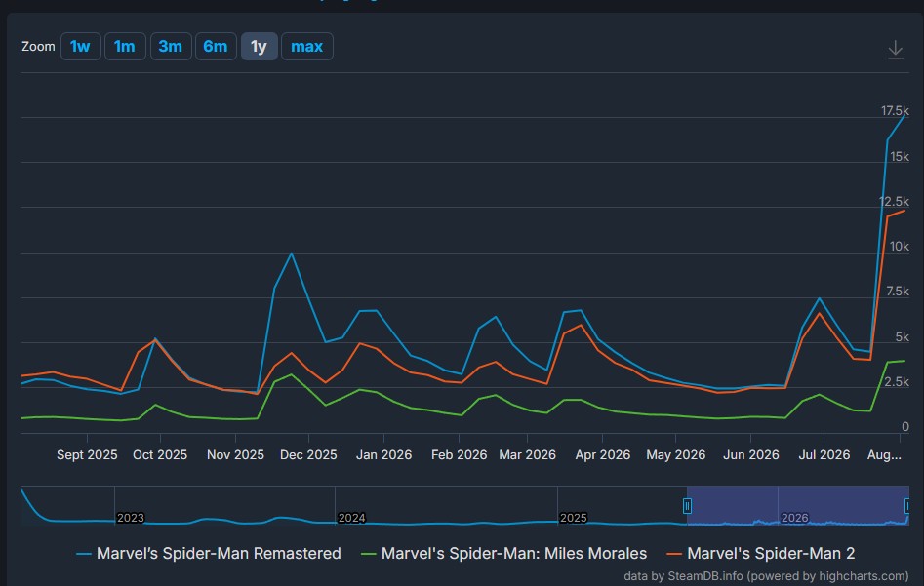Click the 10k y-axis label

900,246
